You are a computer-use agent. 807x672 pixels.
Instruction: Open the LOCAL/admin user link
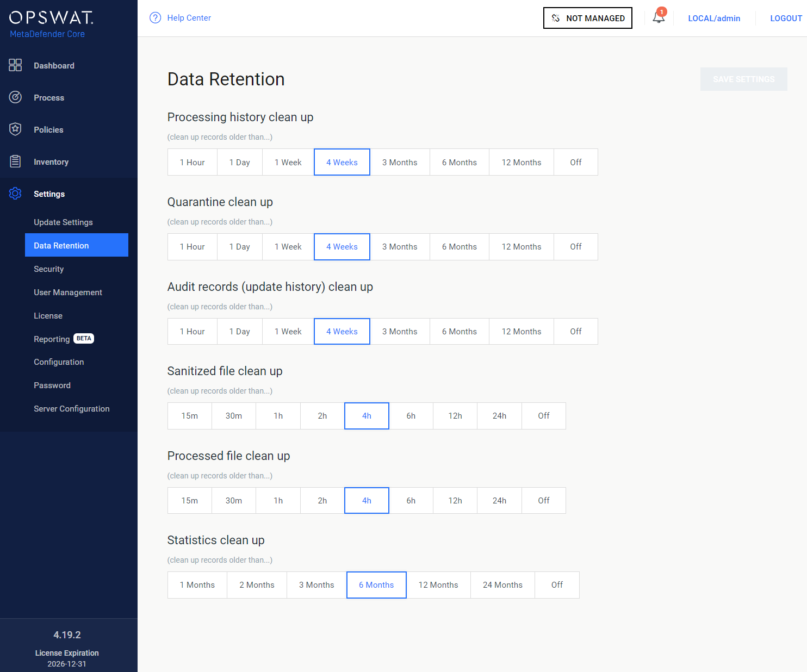click(714, 18)
